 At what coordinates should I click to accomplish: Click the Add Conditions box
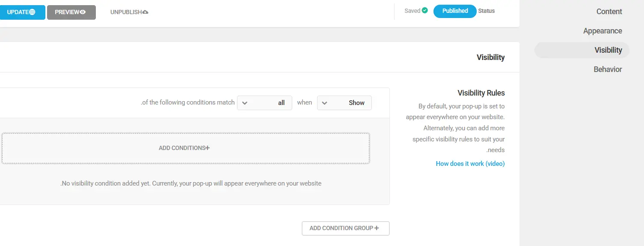pos(186,148)
